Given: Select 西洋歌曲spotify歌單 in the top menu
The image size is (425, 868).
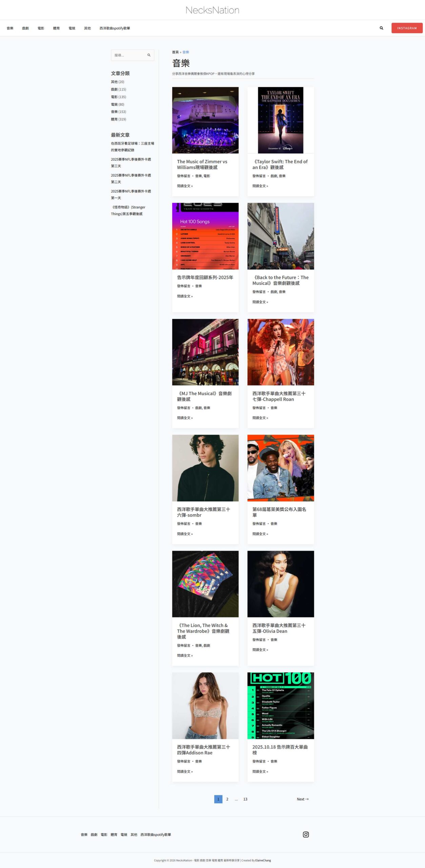Looking at the screenshot, I should [x=115, y=28].
